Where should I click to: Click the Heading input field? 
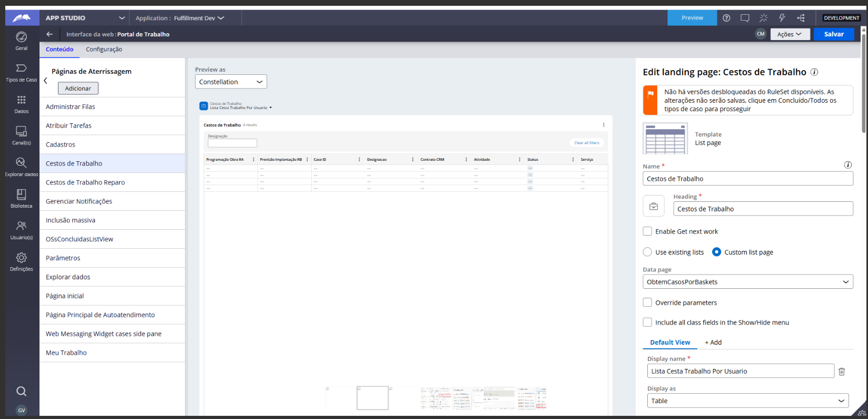[763, 209]
